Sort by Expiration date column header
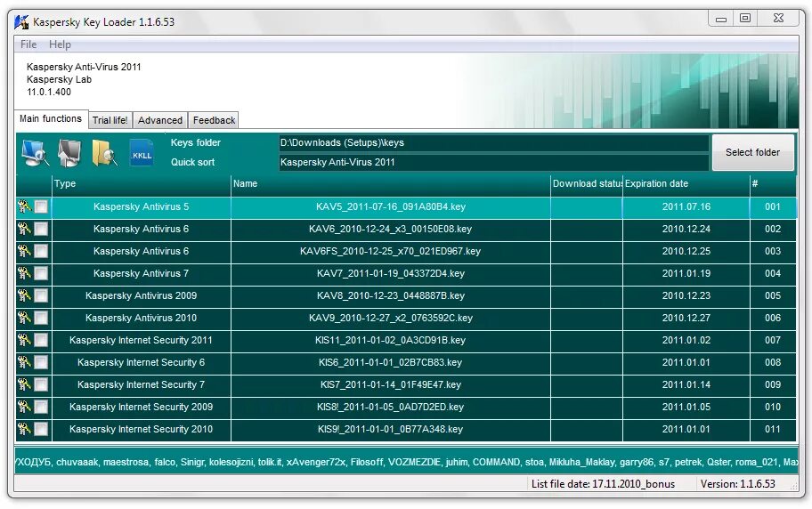 686,184
